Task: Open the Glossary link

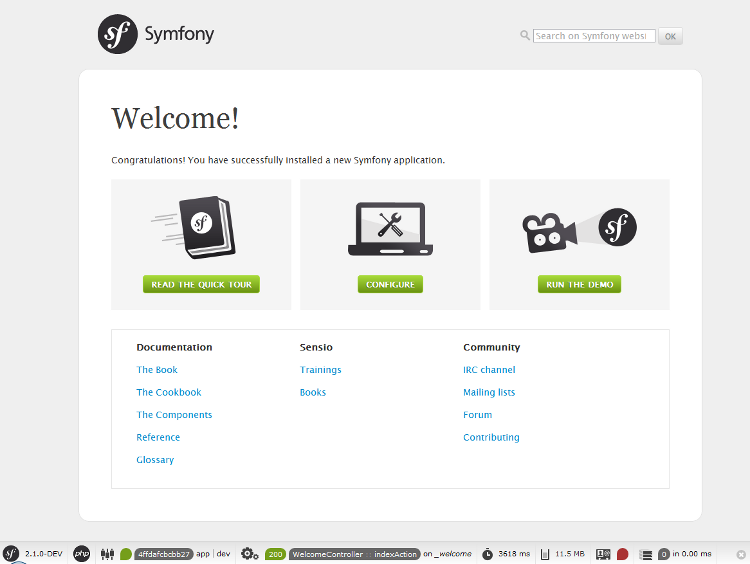Action: (155, 460)
